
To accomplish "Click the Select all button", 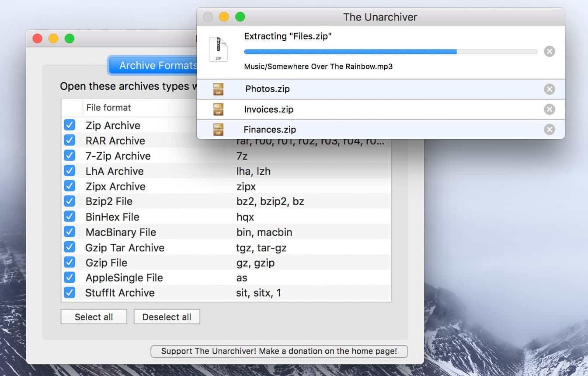I will pos(94,317).
